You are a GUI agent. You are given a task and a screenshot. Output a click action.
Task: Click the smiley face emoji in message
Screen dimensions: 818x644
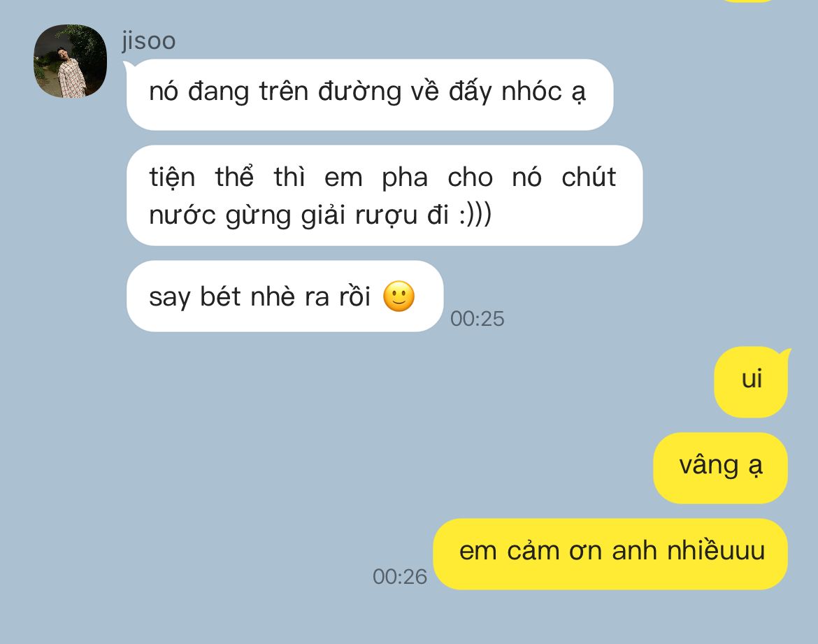click(x=399, y=296)
